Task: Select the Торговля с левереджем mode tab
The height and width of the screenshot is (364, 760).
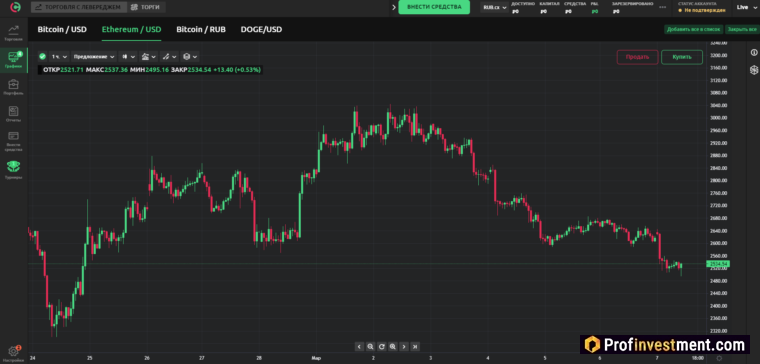Action: point(79,7)
